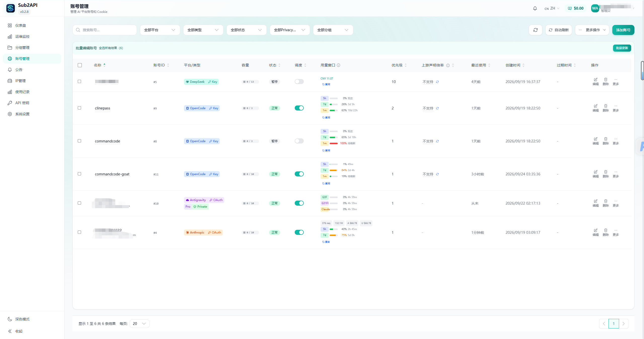Viewport: 644px width, 339px height.
Task: Check the clinepass row checkbox
Action: pyautogui.click(x=80, y=108)
